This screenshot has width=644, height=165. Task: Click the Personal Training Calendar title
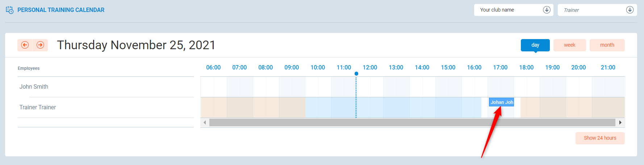61,10
